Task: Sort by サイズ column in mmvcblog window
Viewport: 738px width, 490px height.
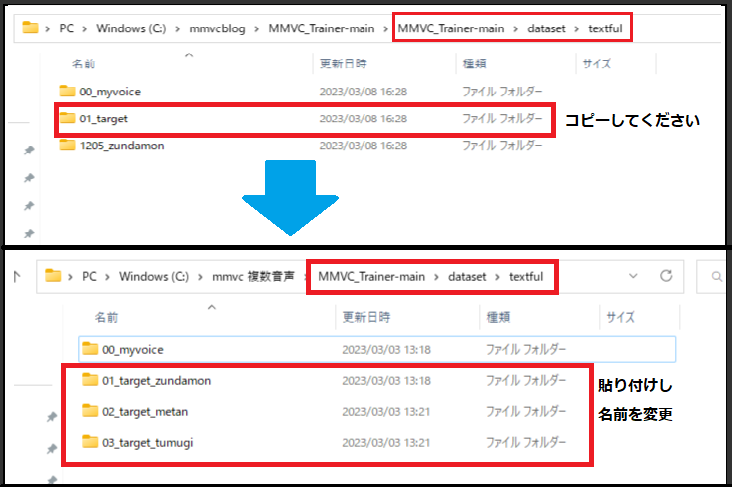Action: pos(596,64)
